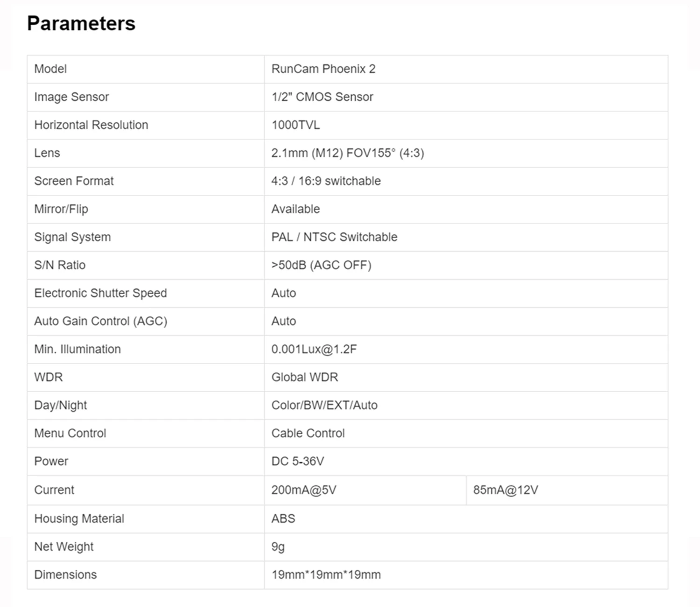Click the Parameters heading
This screenshot has height=607, width=700.
point(81,23)
